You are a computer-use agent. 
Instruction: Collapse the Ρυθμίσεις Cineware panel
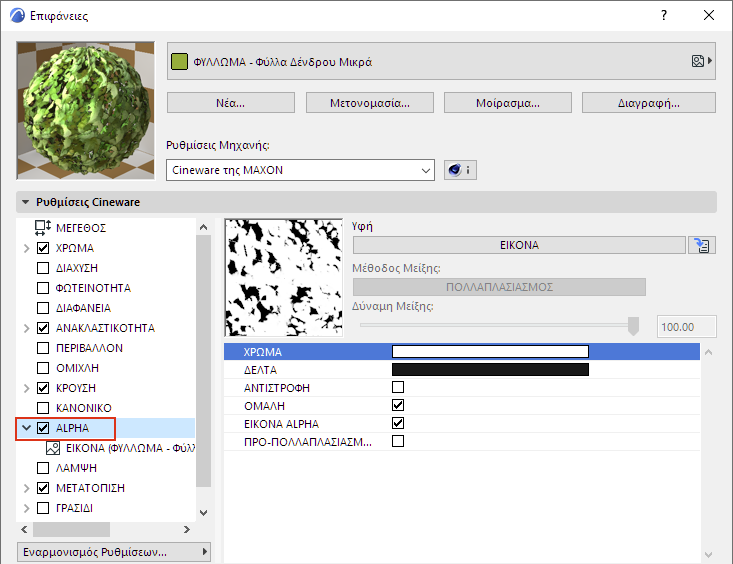pos(26,202)
